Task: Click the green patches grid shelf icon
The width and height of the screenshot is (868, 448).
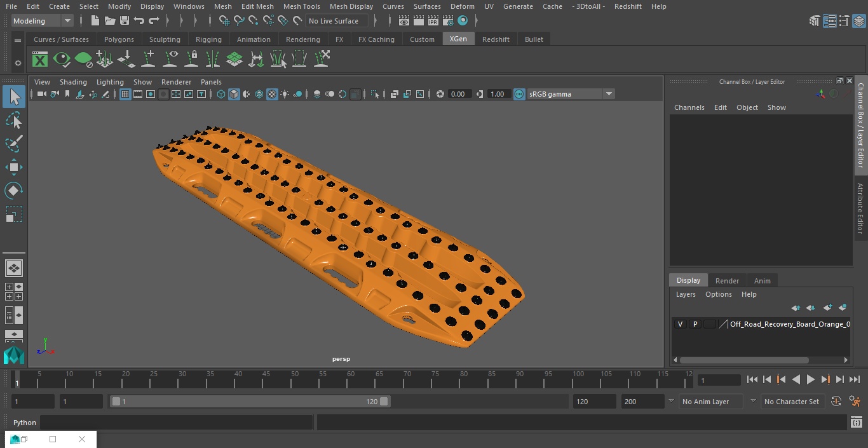Action: click(234, 60)
